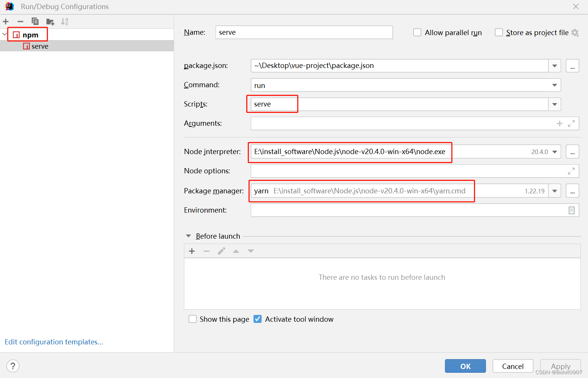The height and width of the screenshot is (378, 588).
Task: Open help with the question mark button
Action: (13, 366)
